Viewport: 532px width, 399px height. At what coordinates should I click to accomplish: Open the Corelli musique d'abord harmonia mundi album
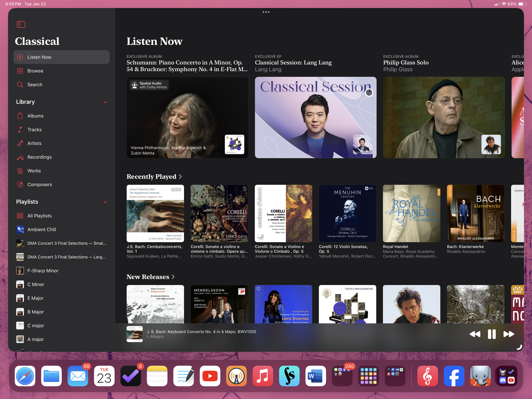coord(283,213)
